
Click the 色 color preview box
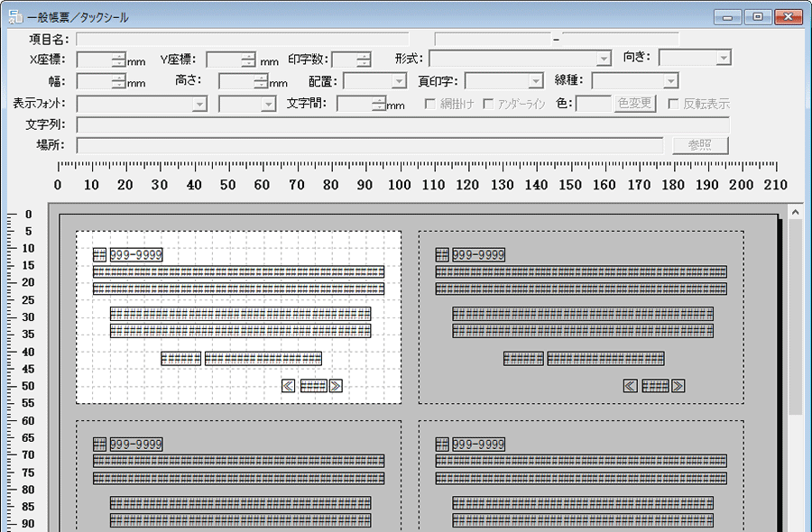pyautogui.click(x=594, y=104)
